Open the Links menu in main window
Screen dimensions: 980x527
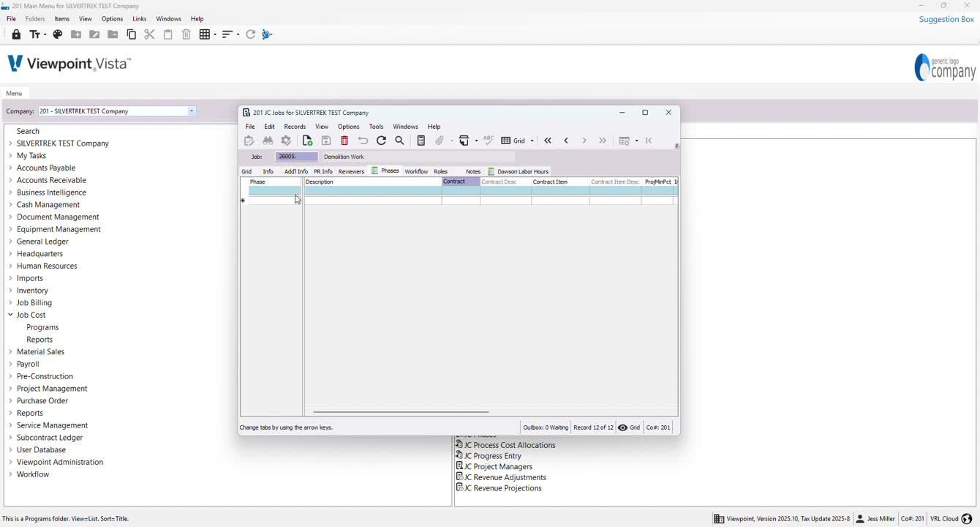(x=140, y=19)
